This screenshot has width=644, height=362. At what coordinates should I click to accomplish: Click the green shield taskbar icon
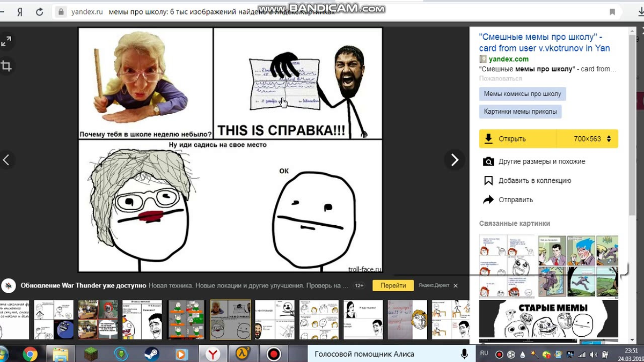point(121,354)
